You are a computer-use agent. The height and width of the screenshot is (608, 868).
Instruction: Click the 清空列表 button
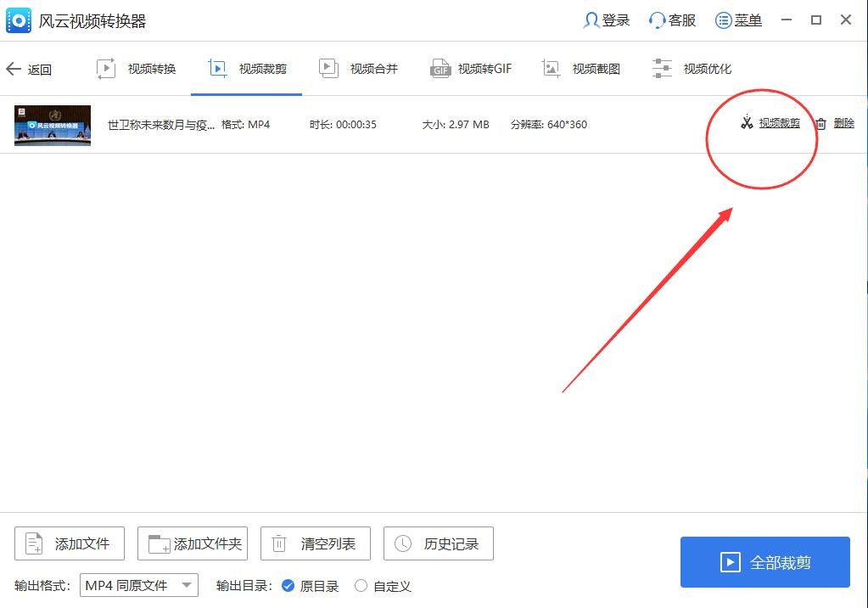[316, 543]
